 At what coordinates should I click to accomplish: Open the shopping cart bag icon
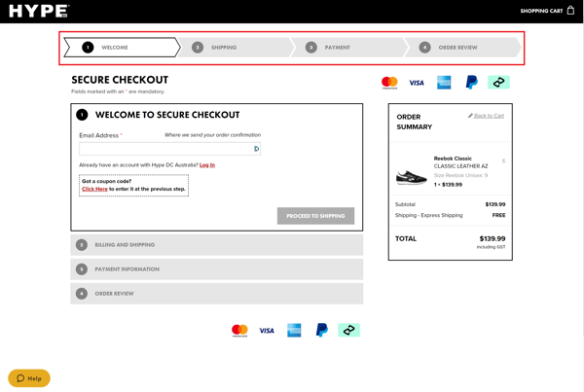tap(570, 11)
